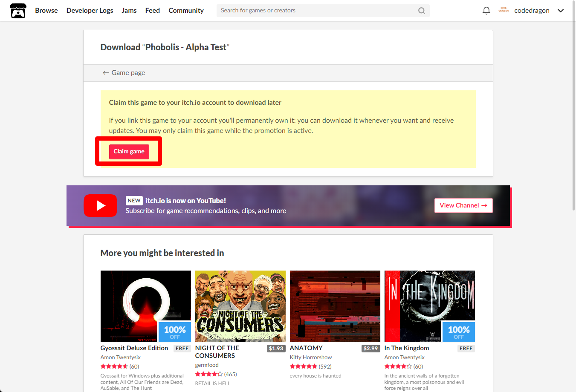
Task: Click the $1.93 price tag
Action: pos(276,349)
